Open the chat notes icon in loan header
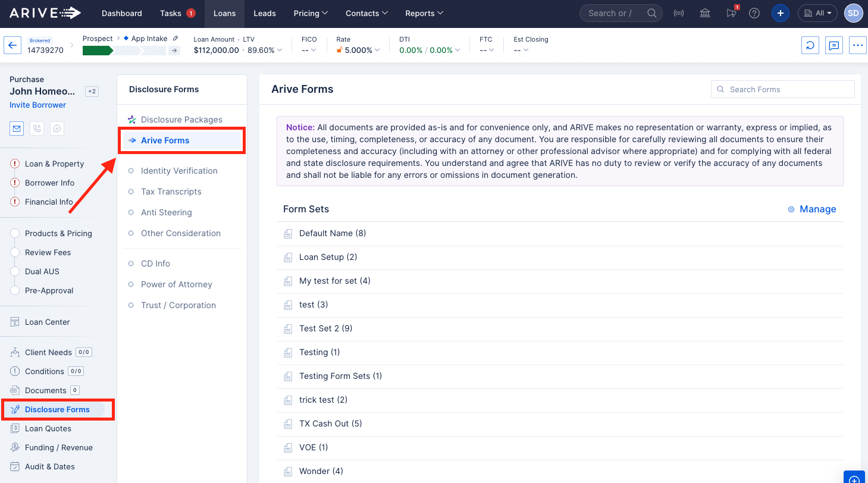 tap(834, 45)
